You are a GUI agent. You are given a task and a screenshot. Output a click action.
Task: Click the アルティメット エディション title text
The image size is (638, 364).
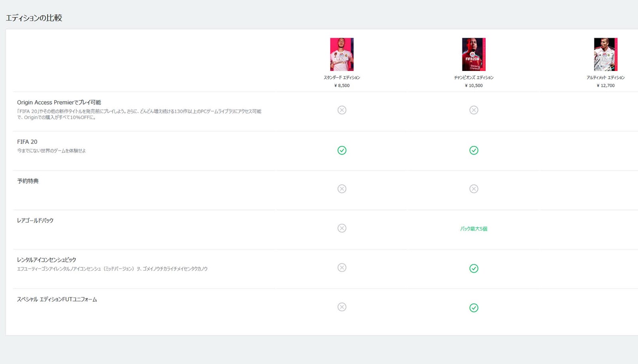click(x=606, y=77)
